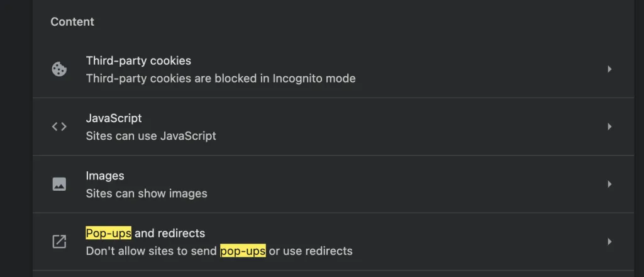
Task: Click the JavaScript code brackets icon
Action: (x=59, y=127)
